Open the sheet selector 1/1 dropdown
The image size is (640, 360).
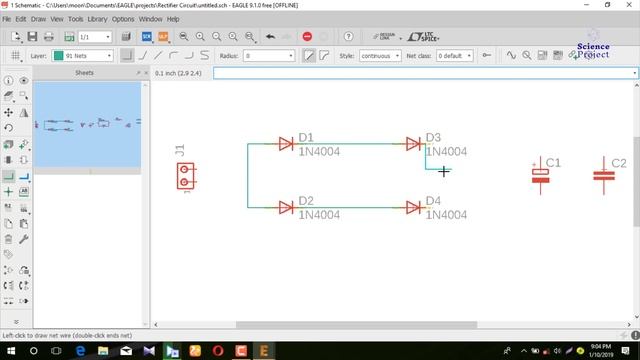pos(95,37)
